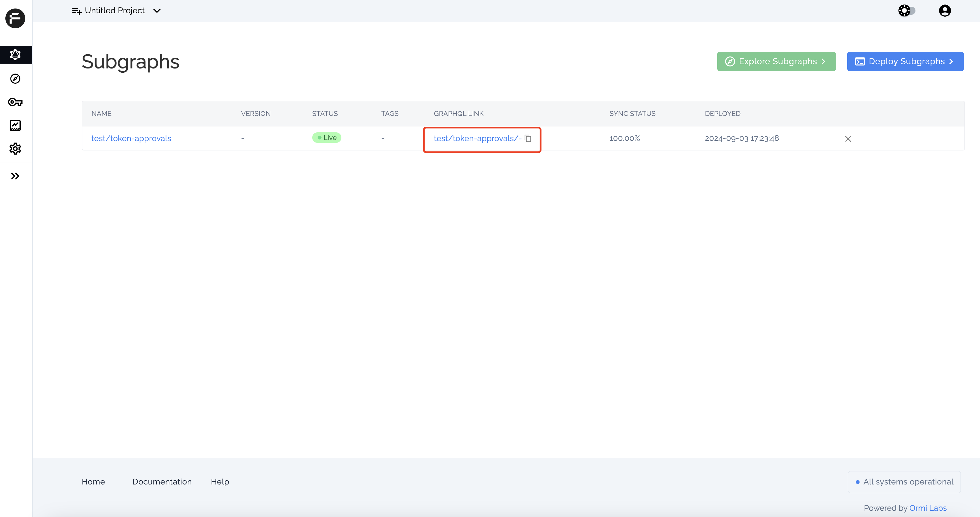Click the Deploy Subgraphs button
Image resolution: width=980 pixels, height=517 pixels.
[905, 61]
